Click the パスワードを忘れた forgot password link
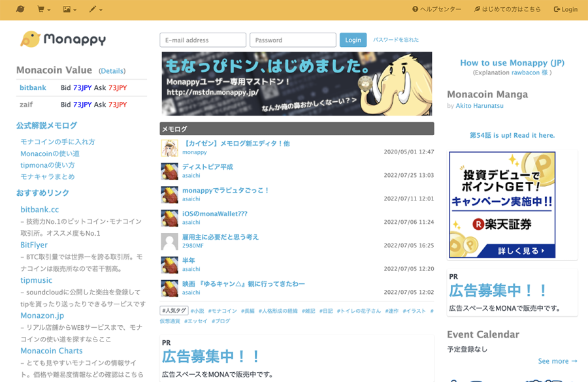 pyautogui.click(x=396, y=40)
